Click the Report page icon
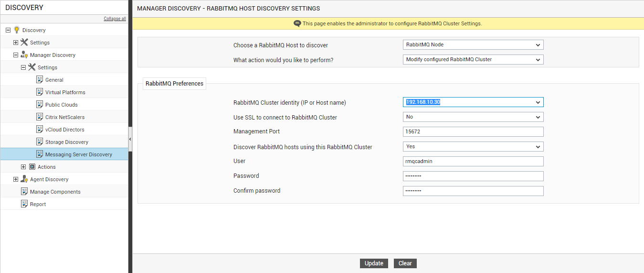The image size is (644, 273). [x=24, y=204]
